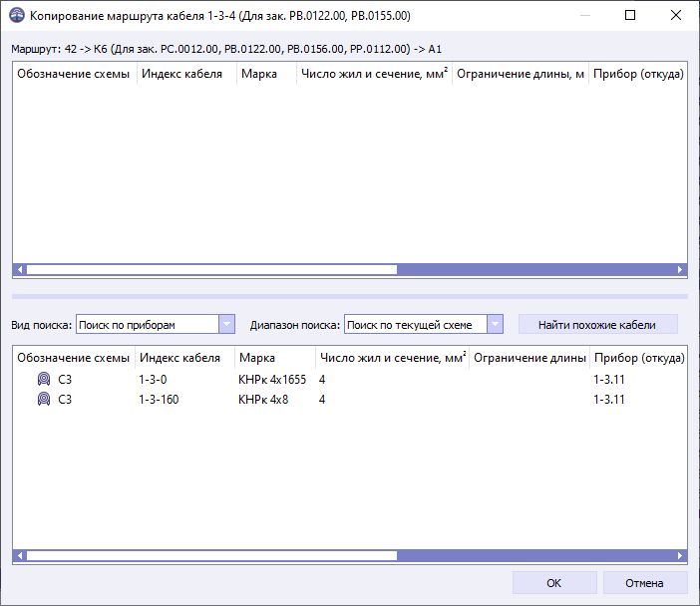Click lower table 'Прибор (откуда)' column header
700x606 pixels.
[x=637, y=357]
